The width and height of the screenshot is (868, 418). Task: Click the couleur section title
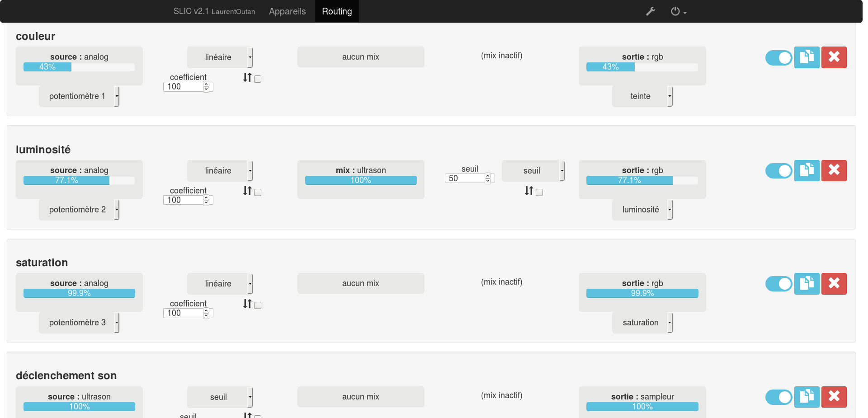coord(35,36)
